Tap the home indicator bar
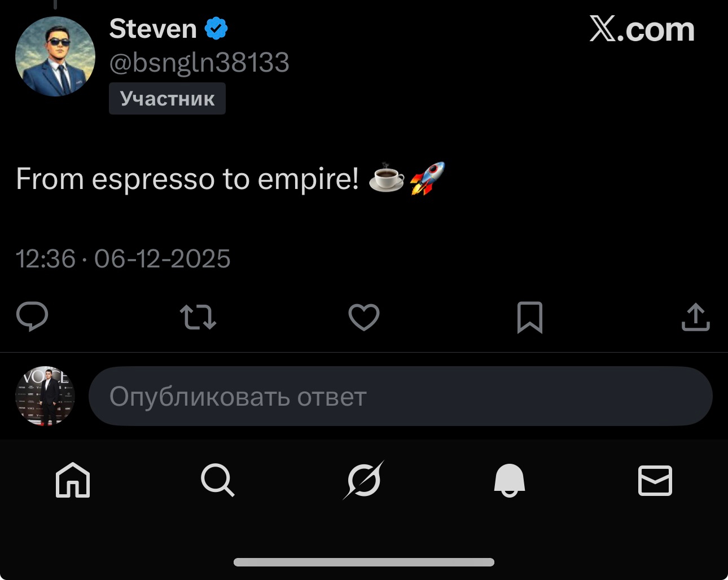 (x=364, y=562)
